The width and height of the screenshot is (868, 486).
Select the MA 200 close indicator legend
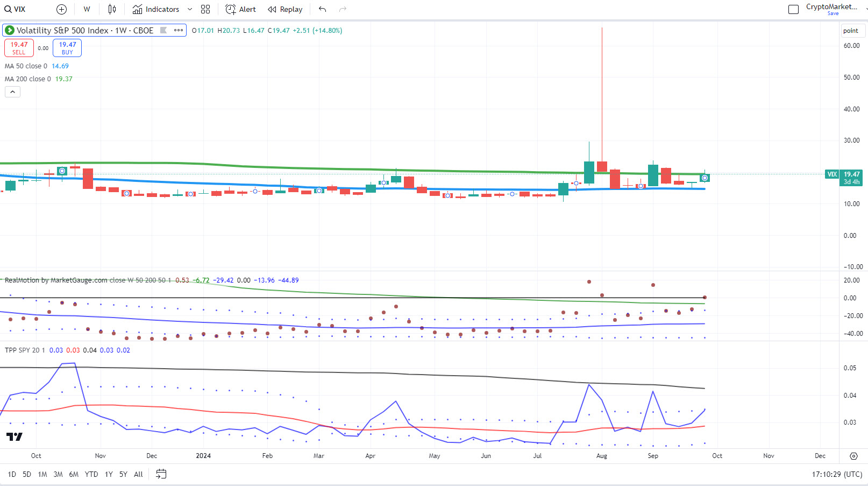28,79
